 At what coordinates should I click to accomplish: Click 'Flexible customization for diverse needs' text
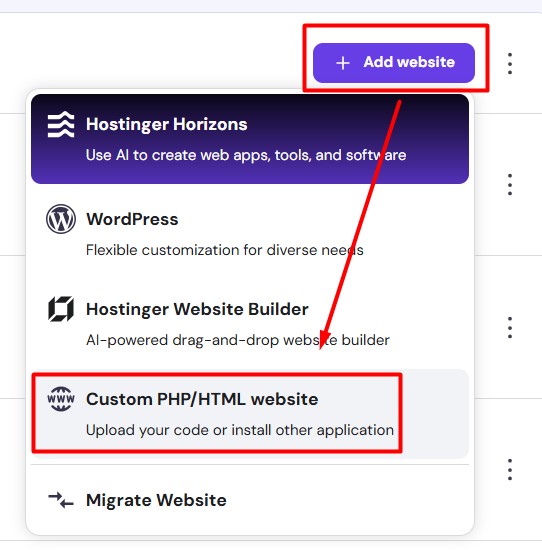(x=225, y=250)
